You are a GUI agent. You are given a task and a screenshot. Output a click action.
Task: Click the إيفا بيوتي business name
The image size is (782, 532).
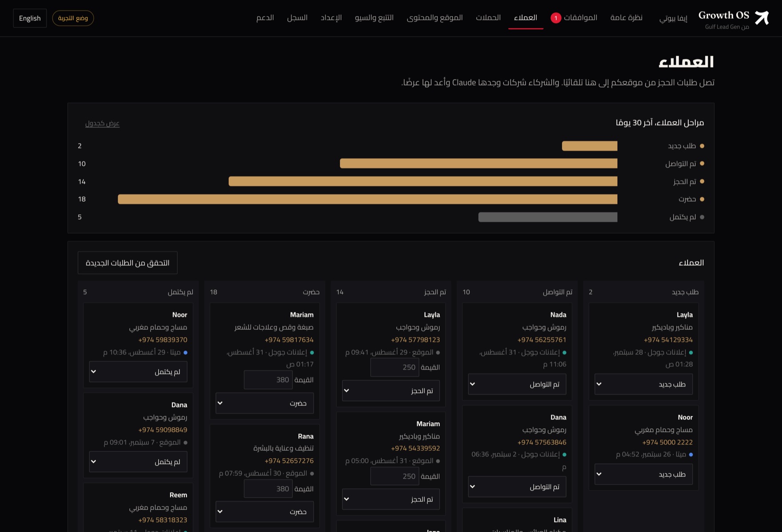(x=673, y=18)
